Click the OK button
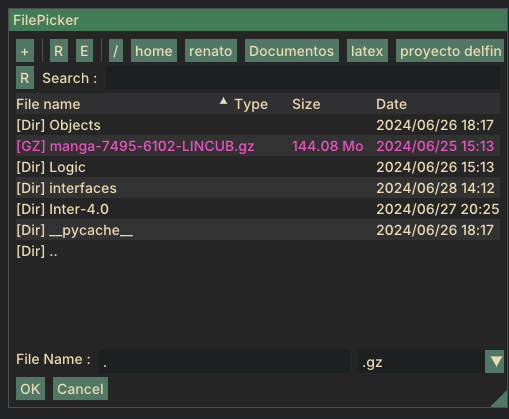 [x=30, y=389]
